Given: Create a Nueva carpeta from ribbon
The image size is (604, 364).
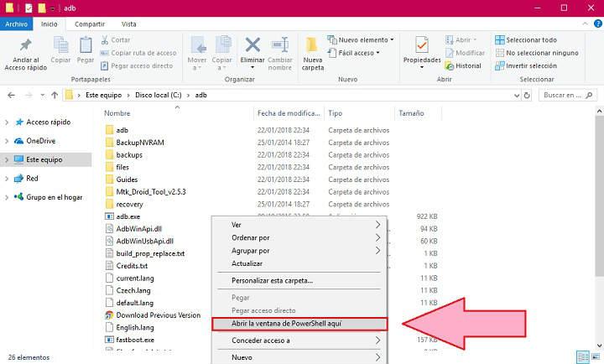Looking at the screenshot, I should click(312, 54).
